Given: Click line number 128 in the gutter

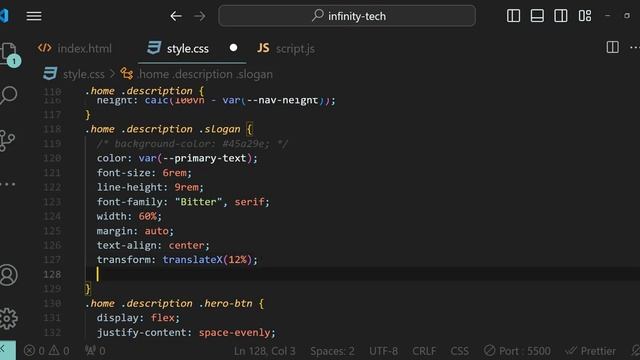Looking at the screenshot, I should coord(52,274).
